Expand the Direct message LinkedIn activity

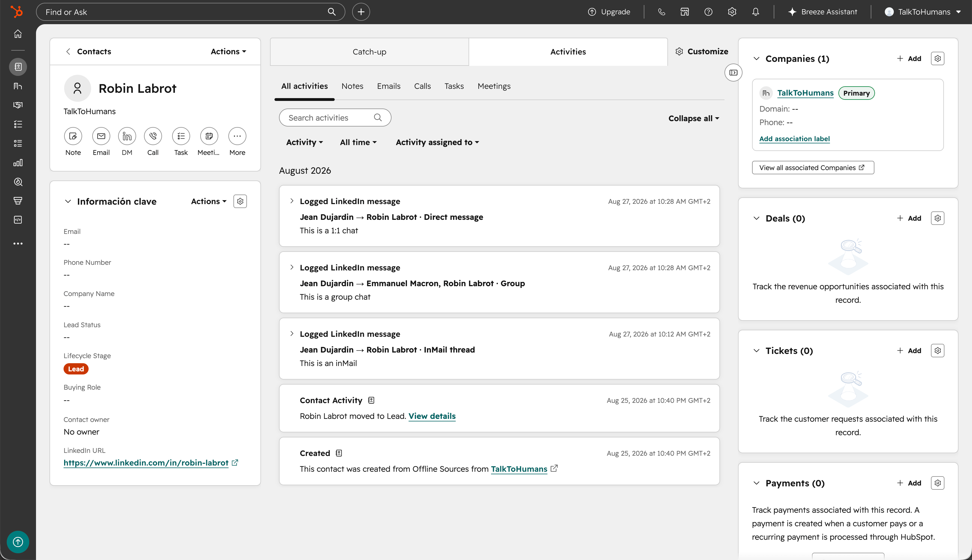(292, 201)
